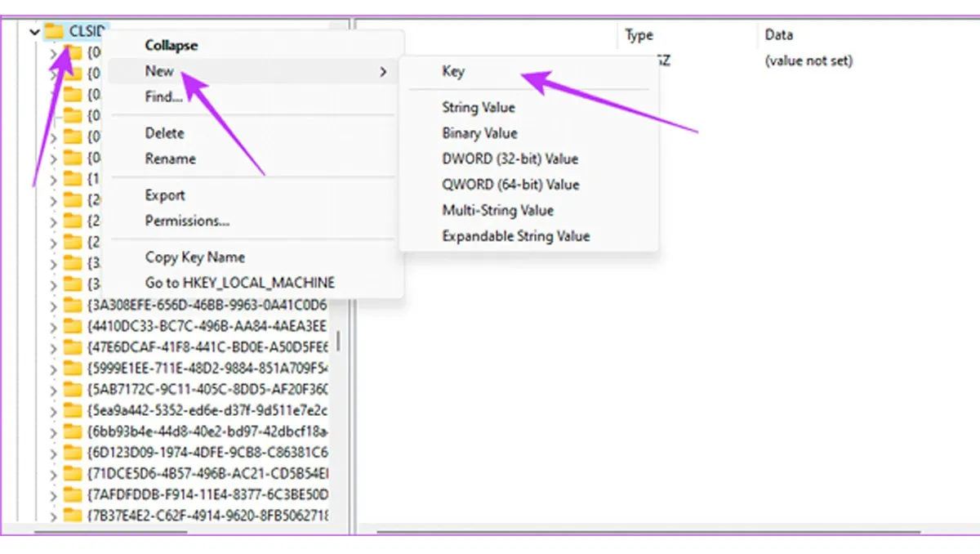The height and width of the screenshot is (554, 980).
Task: Expand the {6bb93b4e-44d8 key chevron
Action: [54, 431]
